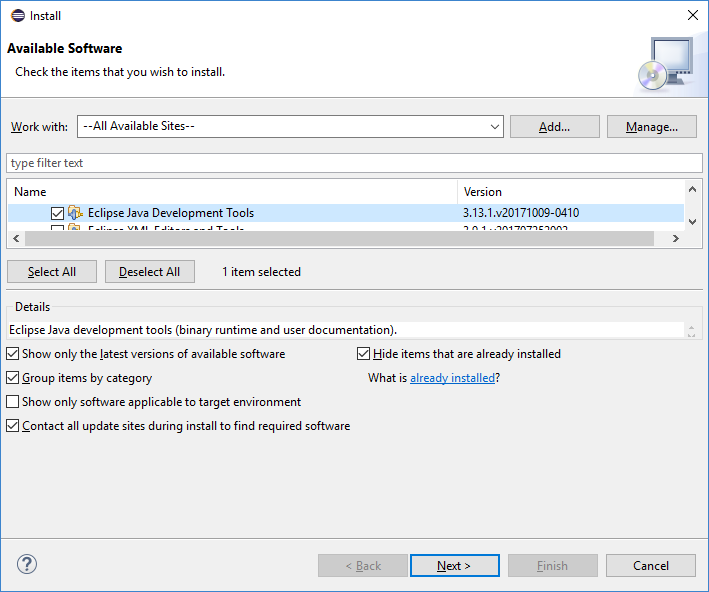This screenshot has width=709, height=592.
Task: Click the install CD wizard image
Action: point(664,62)
